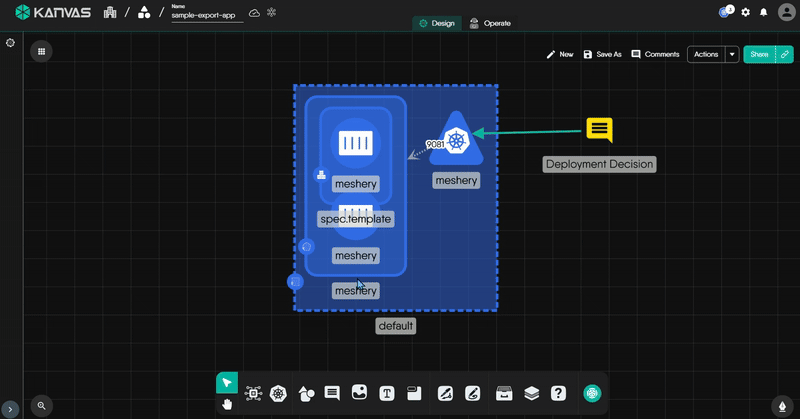
Task: Open the grid apps menu button
Action: click(41, 52)
